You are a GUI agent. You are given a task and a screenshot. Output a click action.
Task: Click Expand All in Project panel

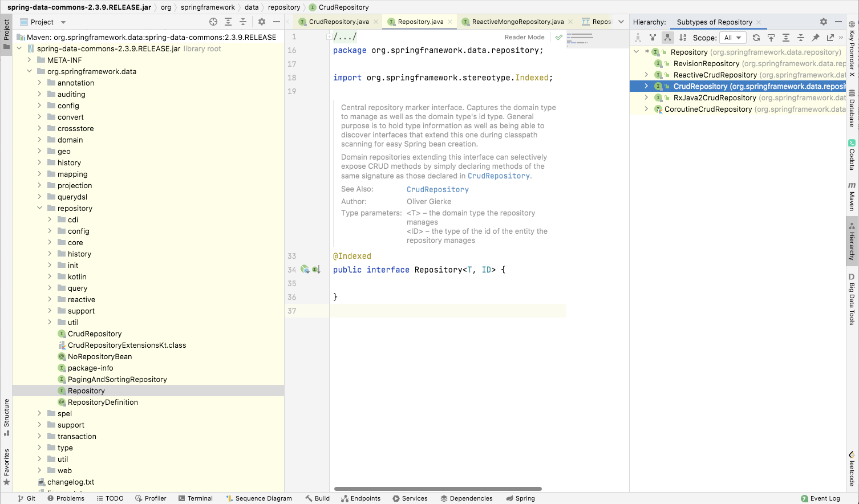click(228, 22)
